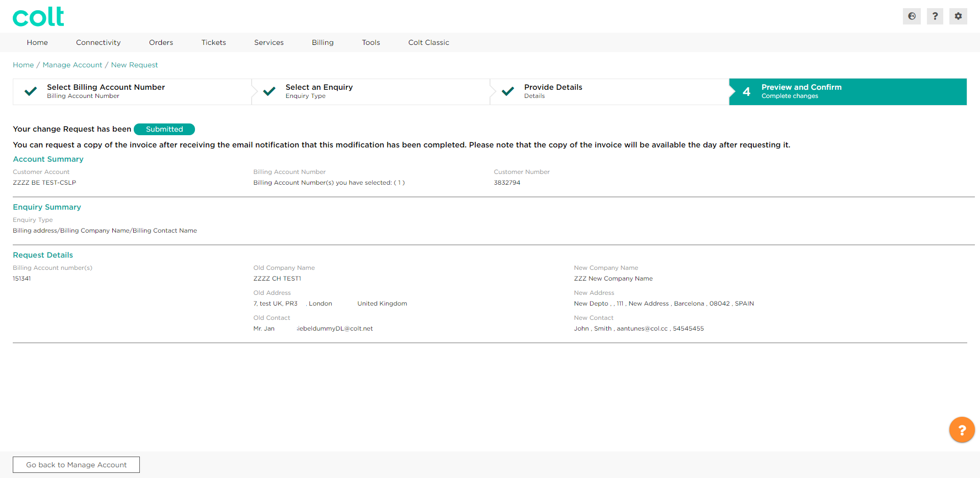Open the question mark help icon
The width and height of the screenshot is (980, 478).
coord(935,16)
